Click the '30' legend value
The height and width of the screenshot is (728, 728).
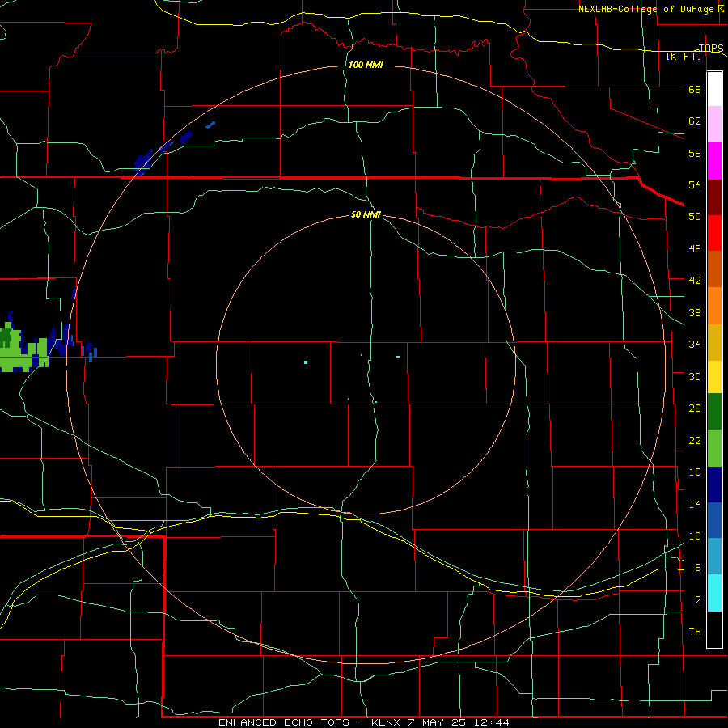(x=695, y=376)
